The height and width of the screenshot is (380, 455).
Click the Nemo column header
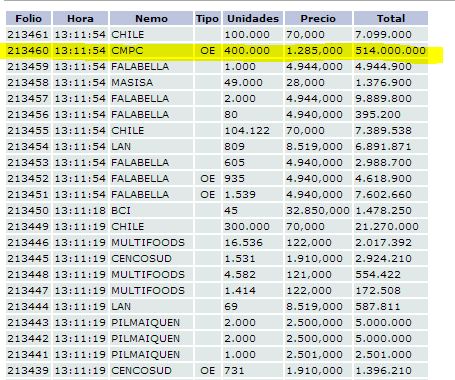[x=151, y=18]
